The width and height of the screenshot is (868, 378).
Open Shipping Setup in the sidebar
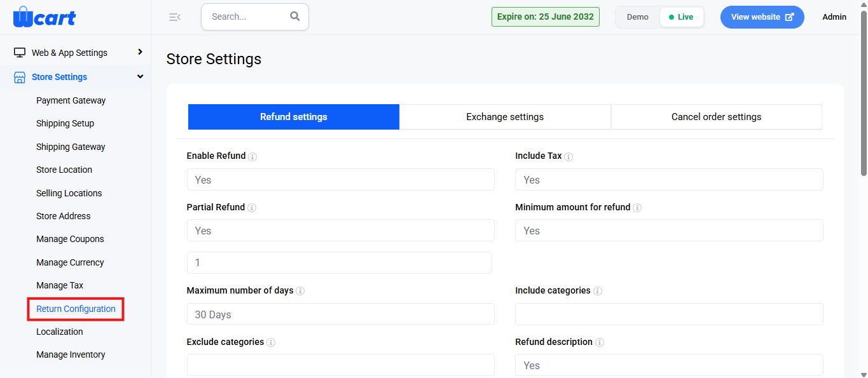pos(65,123)
